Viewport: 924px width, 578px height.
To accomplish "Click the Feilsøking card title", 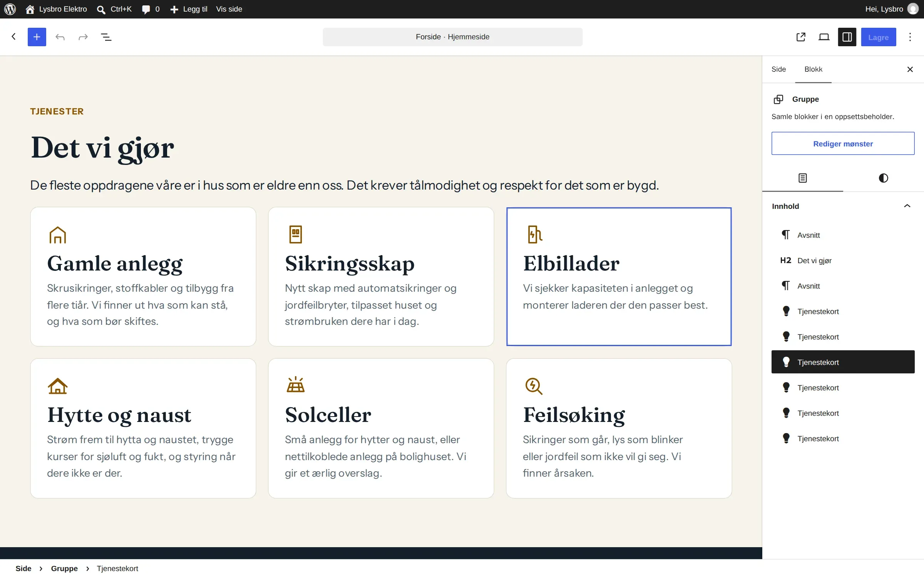I will coord(574,415).
